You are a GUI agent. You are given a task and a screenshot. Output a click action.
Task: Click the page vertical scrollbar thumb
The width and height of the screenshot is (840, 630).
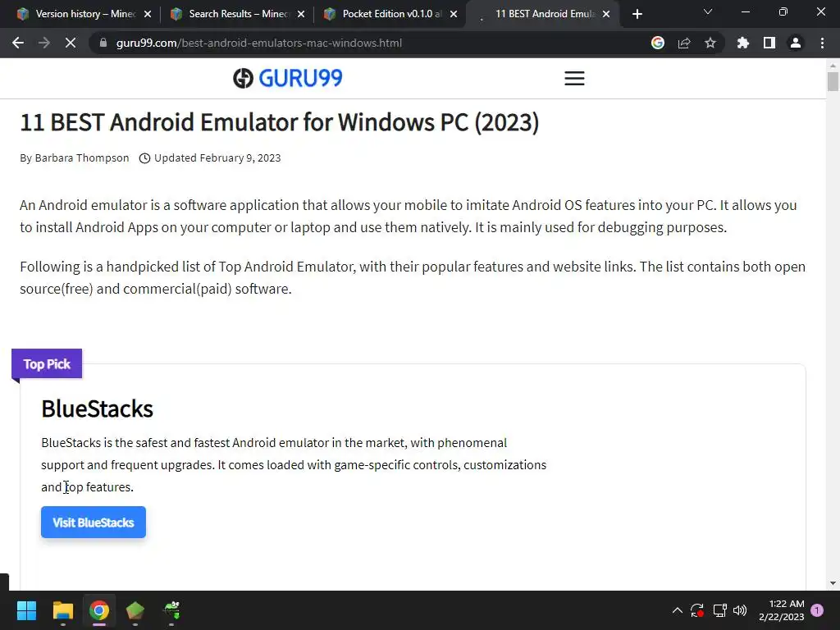pyautogui.click(x=833, y=81)
